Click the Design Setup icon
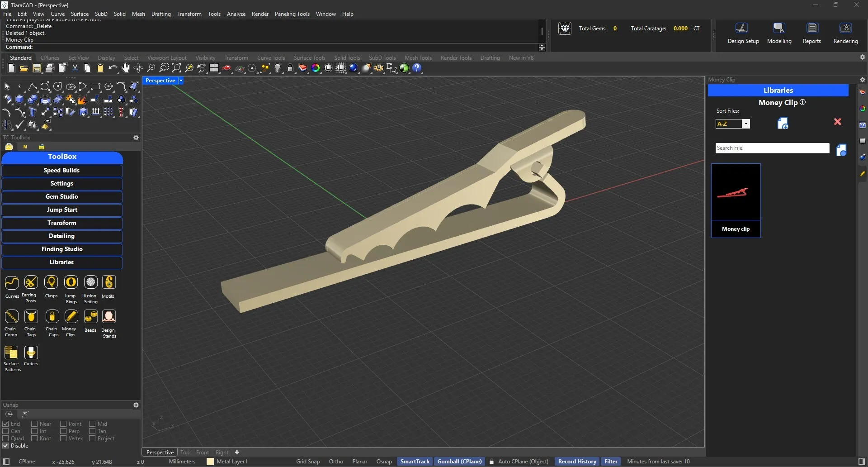868x467 pixels. coord(742,29)
